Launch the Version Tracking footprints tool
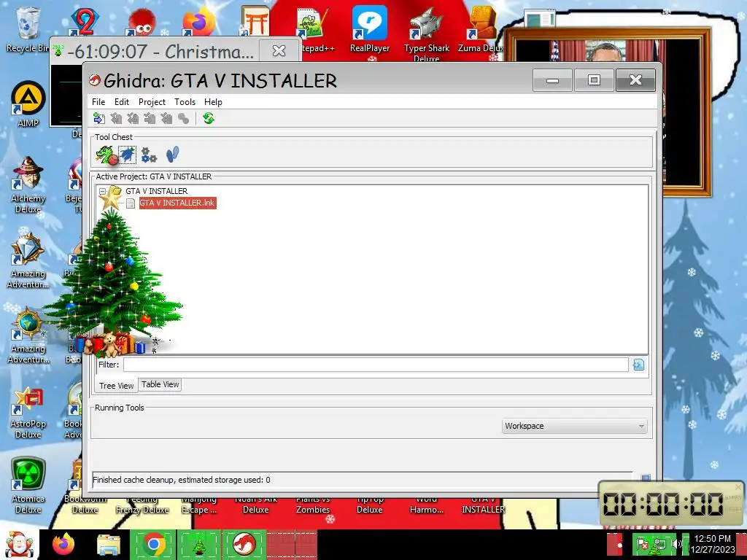 click(172, 155)
